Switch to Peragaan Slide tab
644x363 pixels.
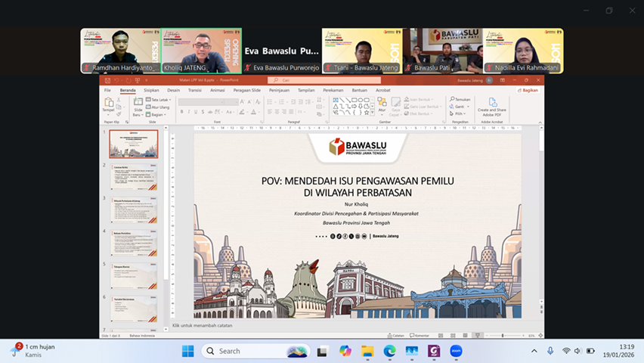click(246, 90)
